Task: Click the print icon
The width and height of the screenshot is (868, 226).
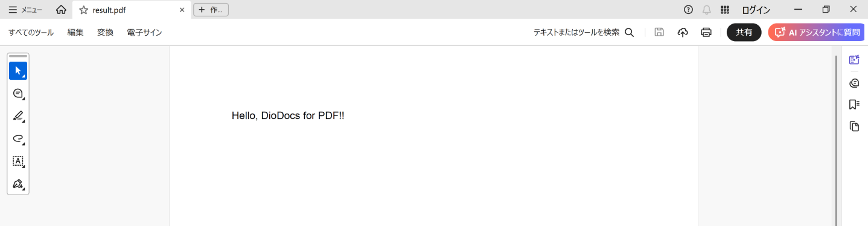Action: (706, 33)
